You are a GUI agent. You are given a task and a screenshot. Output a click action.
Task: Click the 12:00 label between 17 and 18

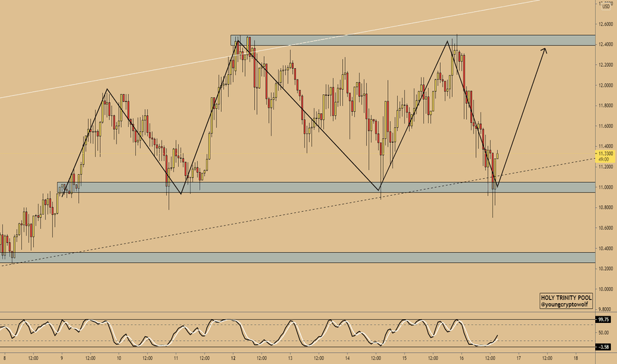[x=547, y=359]
